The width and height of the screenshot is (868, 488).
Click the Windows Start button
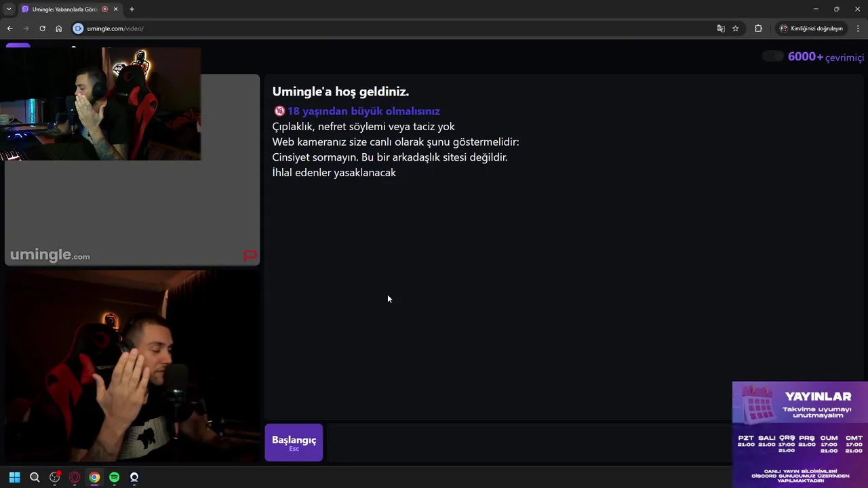click(14, 477)
